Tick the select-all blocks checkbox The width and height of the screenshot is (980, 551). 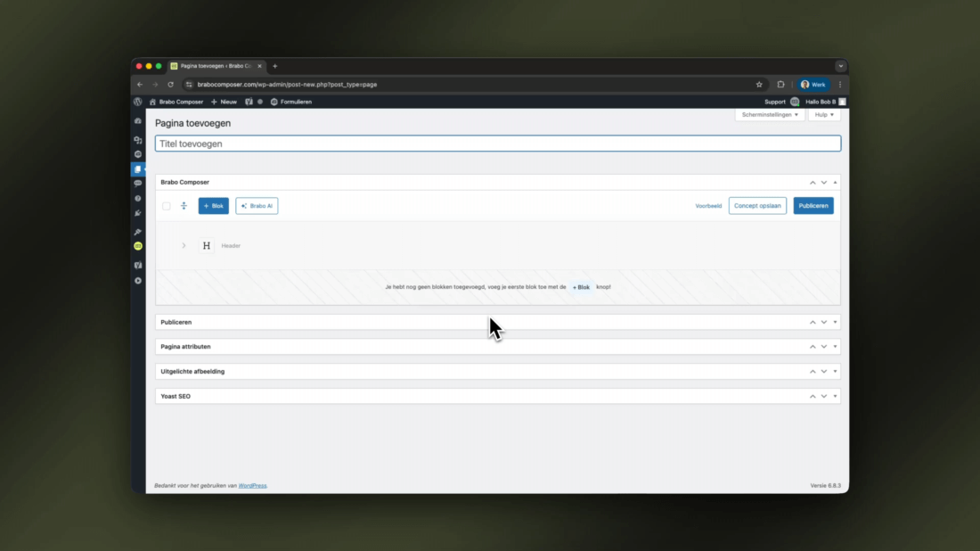pos(166,206)
